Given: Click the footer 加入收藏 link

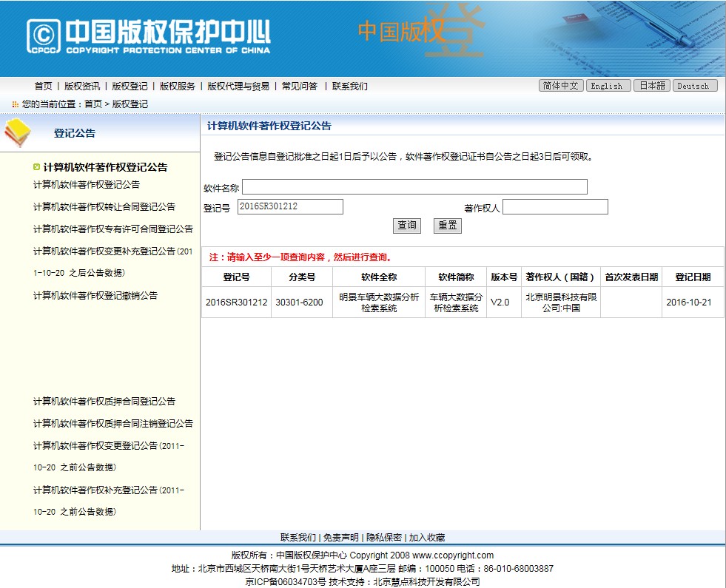Looking at the screenshot, I should click(427, 538).
